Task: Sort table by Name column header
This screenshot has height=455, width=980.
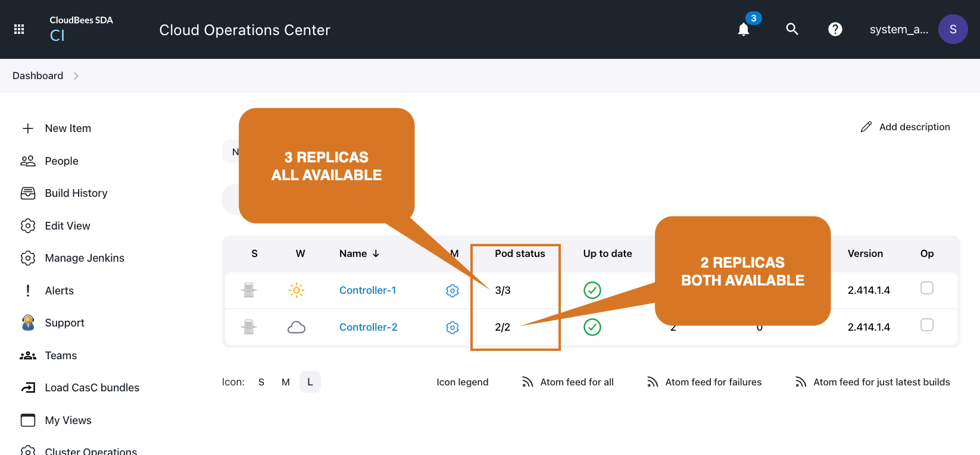Action: (x=359, y=253)
